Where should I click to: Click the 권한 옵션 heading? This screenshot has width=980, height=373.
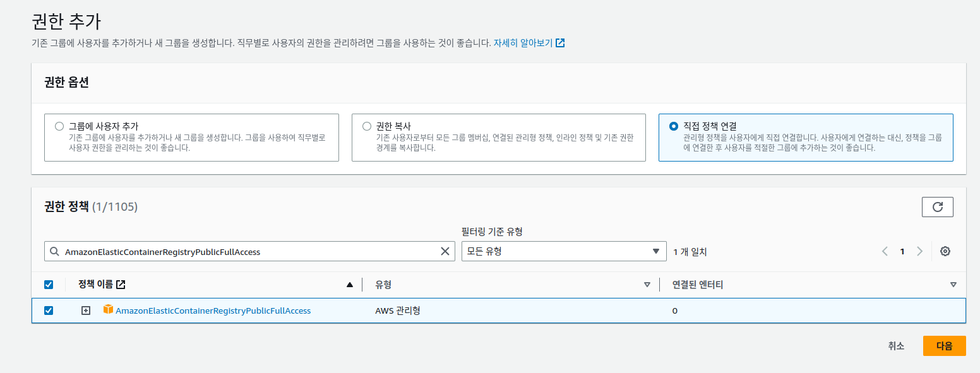tap(66, 82)
